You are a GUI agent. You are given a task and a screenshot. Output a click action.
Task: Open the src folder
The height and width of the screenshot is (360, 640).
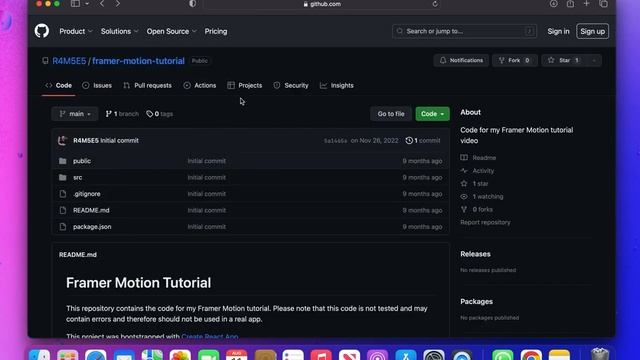coord(78,178)
